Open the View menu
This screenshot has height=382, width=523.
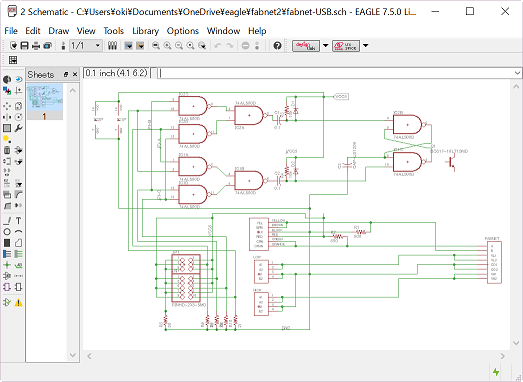click(x=86, y=31)
